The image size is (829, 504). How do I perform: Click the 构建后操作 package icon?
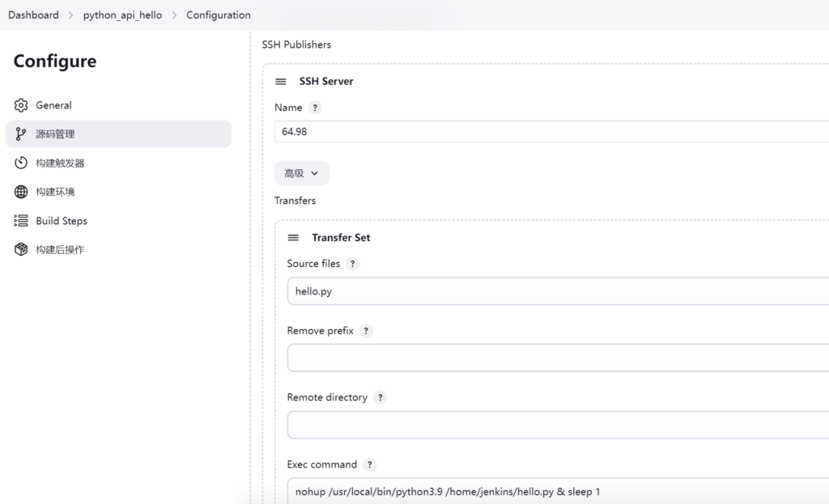coord(21,250)
